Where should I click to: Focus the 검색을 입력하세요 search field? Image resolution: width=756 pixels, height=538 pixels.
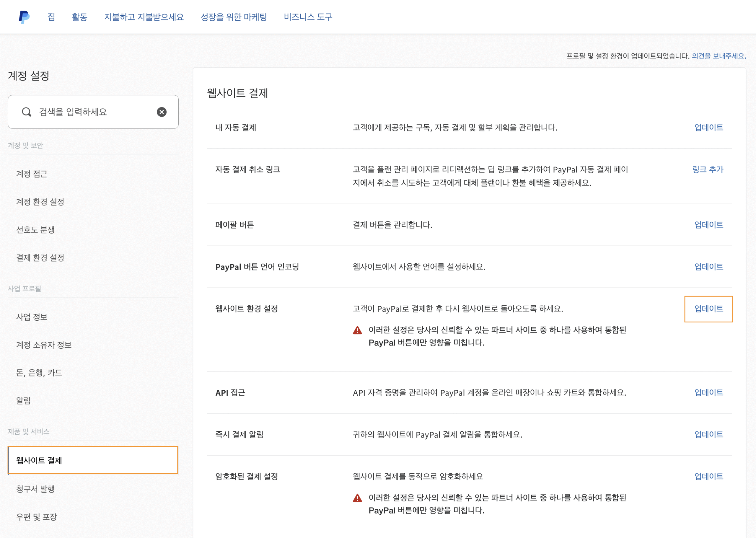[x=93, y=112]
